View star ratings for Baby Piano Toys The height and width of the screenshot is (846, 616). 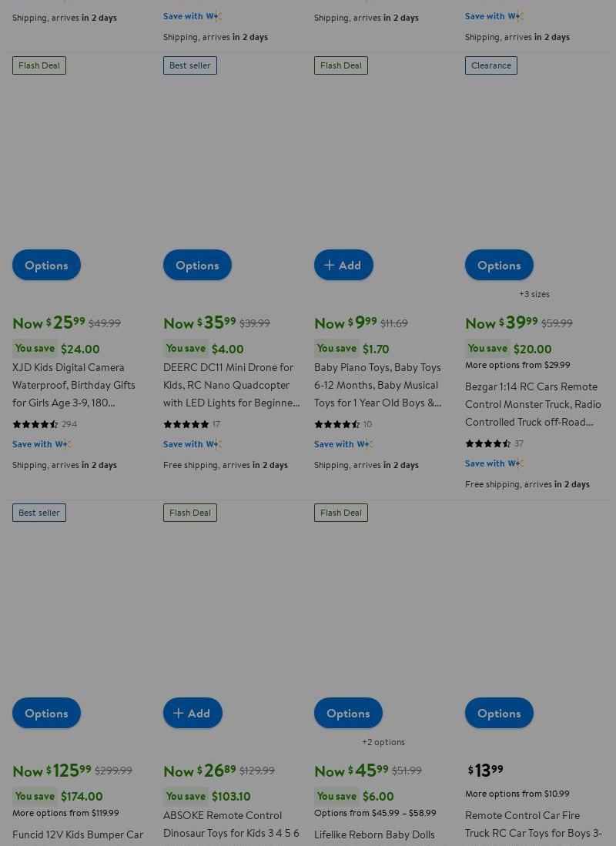(337, 424)
